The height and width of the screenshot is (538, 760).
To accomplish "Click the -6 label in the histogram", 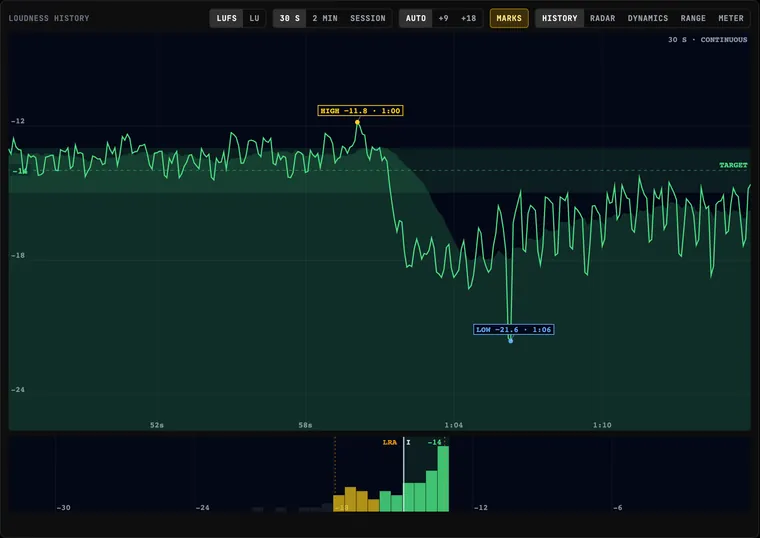I will tap(618, 508).
